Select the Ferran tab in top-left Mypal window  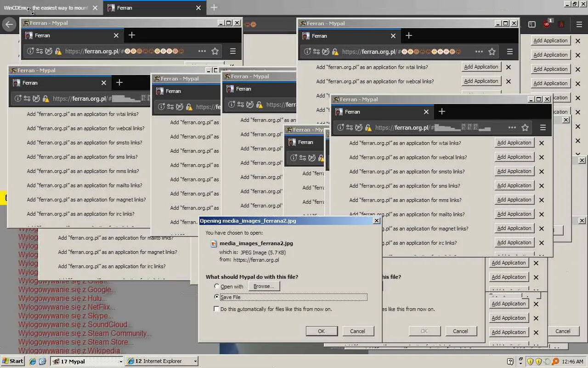click(x=73, y=35)
